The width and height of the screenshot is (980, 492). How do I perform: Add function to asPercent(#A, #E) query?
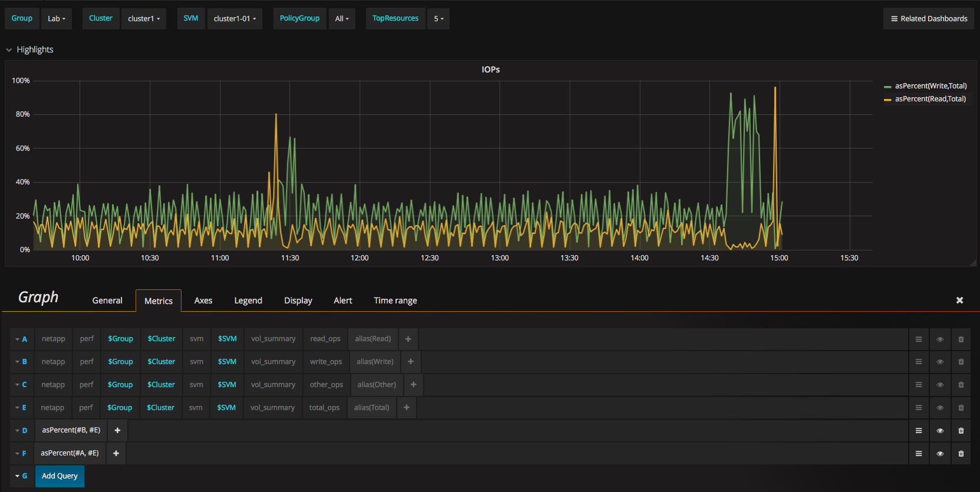tap(116, 453)
